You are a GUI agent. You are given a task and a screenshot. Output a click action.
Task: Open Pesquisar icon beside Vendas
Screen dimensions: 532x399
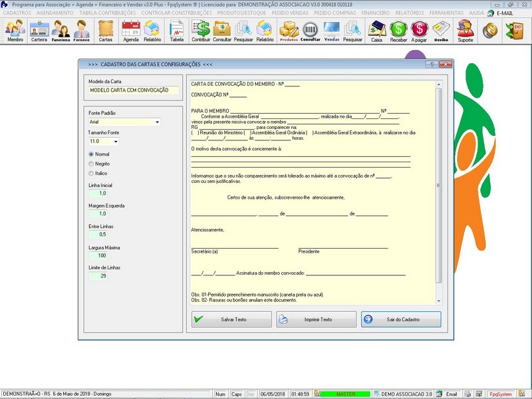click(x=352, y=31)
